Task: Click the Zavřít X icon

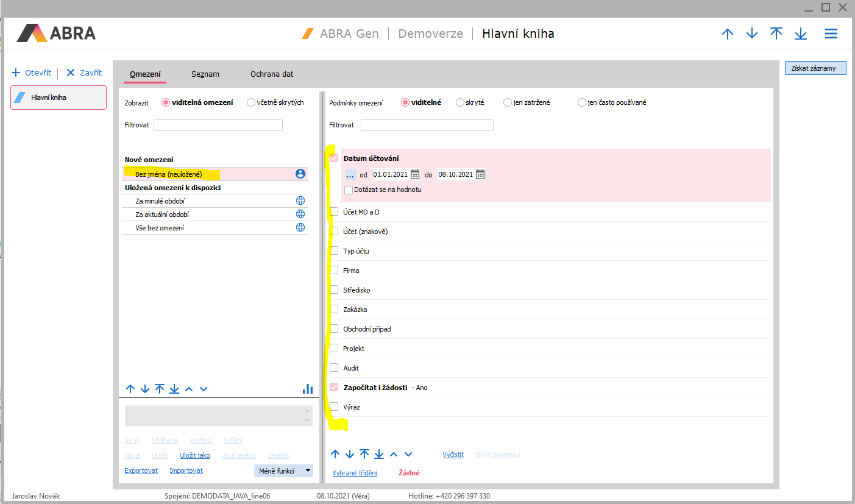Action: click(71, 73)
